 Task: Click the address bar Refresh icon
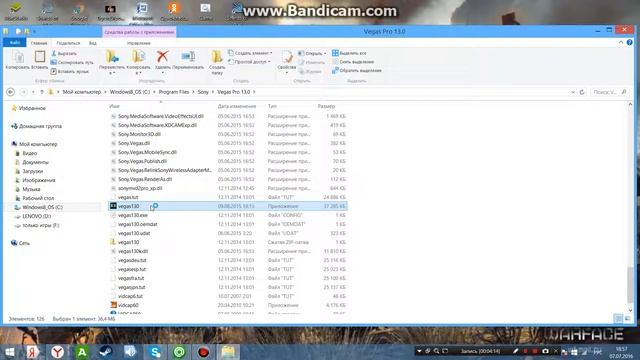[582, 92]
